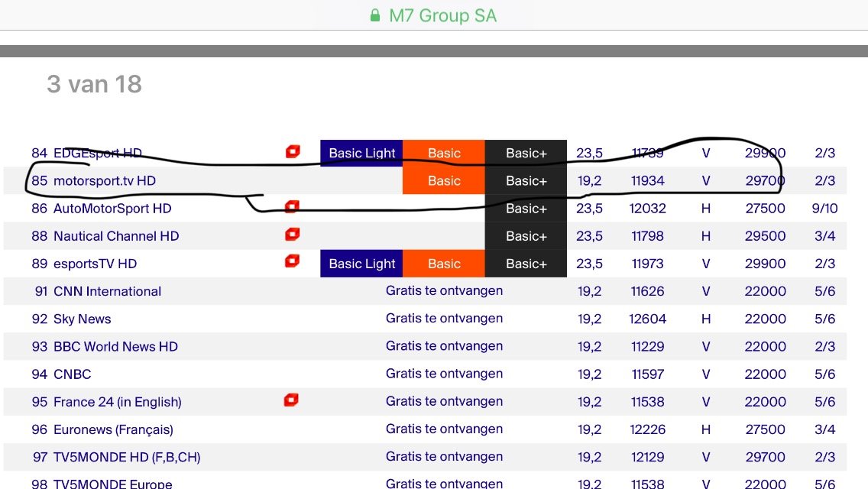This screenshot has width=868, height=489.
Task: Select the orange Basic badge for esportsTV HD
Action: (x=444, y=264)
